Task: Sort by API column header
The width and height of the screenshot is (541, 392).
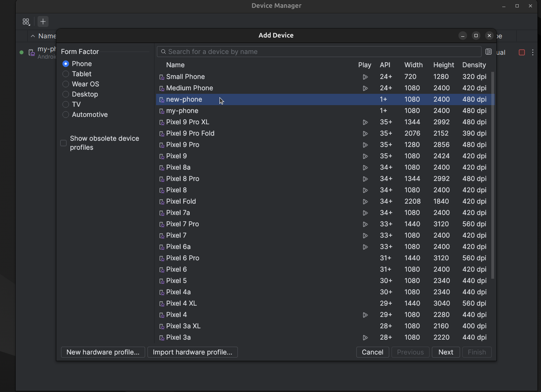Action: pos(385,65)
